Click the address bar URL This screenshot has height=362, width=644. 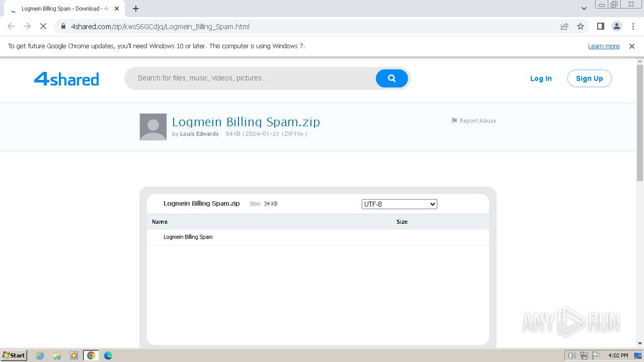pos(160,27)
